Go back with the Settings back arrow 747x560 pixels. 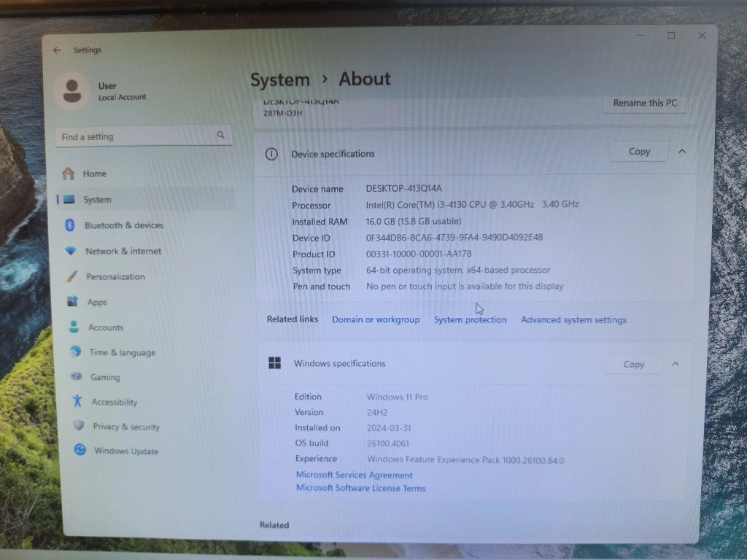(x=57, y=50)
